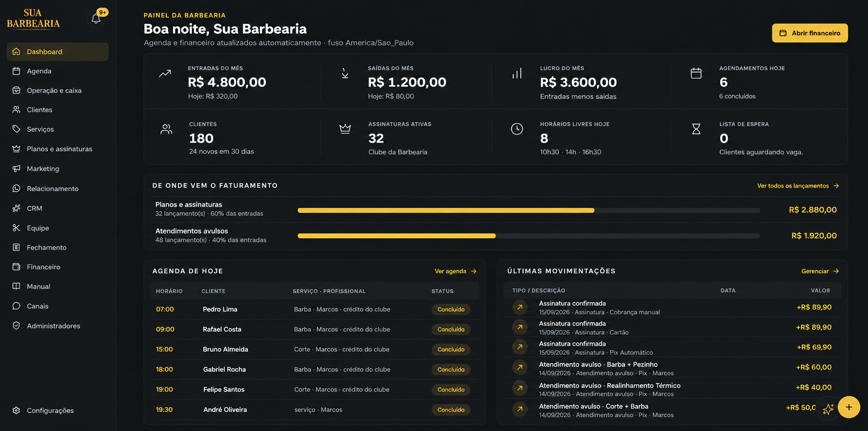The height and width of the screenshot is (431, 868).
Task: Click the Assinaturas ativas crown icon
Action: (345, 129)
